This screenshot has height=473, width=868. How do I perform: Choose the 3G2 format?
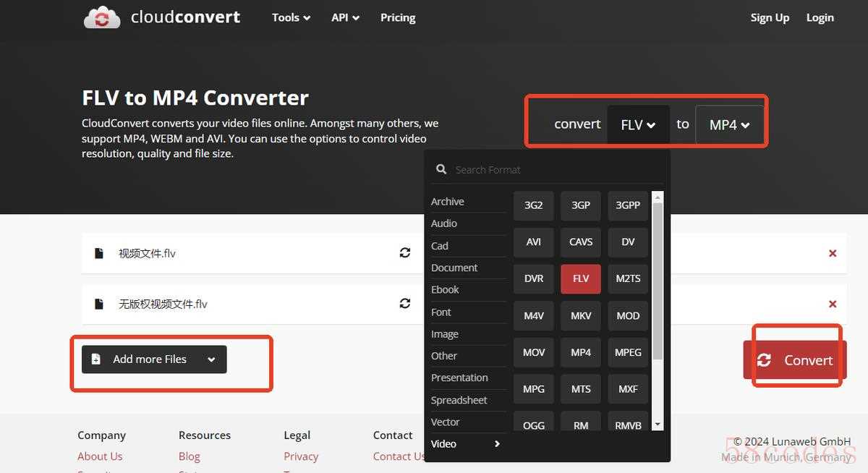(x=534, y=205)
